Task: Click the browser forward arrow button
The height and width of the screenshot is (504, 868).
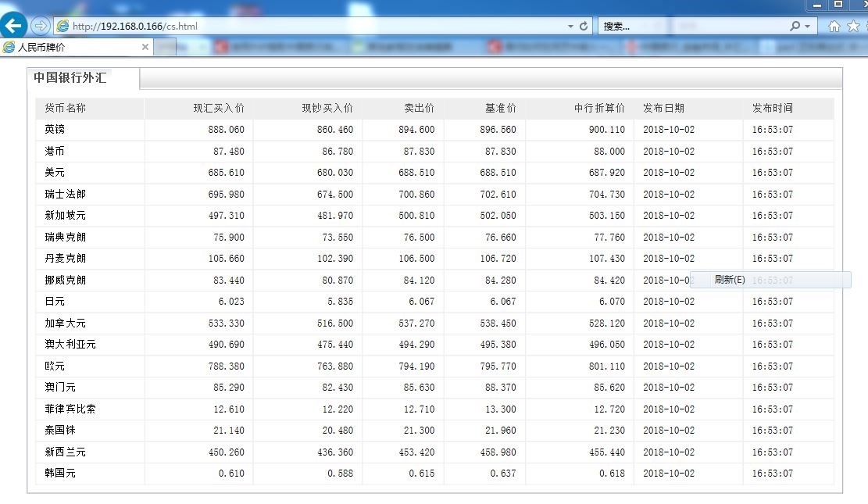Action: point(41,26)
